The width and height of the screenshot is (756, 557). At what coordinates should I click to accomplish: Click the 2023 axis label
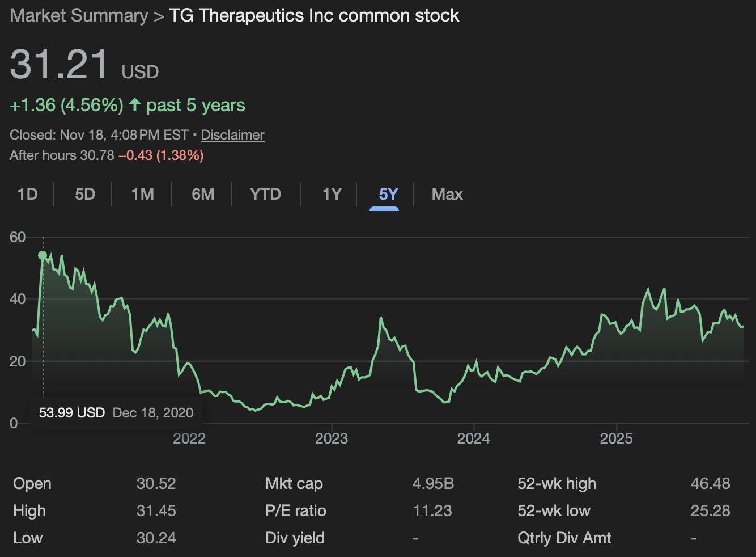pos(332,438)
